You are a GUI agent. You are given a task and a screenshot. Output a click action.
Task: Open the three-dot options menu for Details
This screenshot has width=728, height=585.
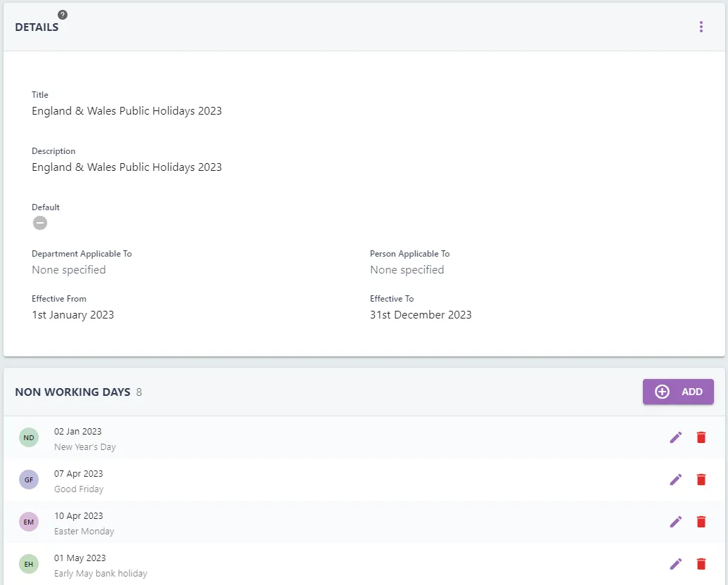(701, 27)
